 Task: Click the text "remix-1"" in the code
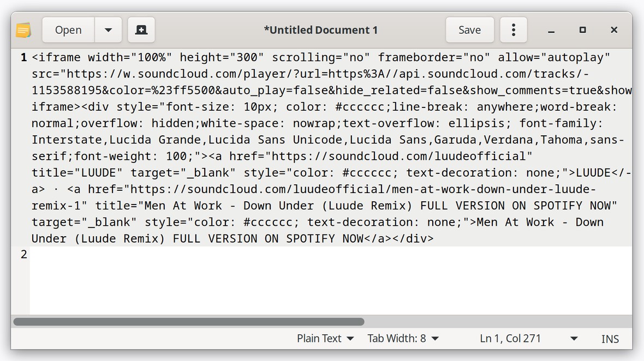pyautogui.click(x=59, y=206)
